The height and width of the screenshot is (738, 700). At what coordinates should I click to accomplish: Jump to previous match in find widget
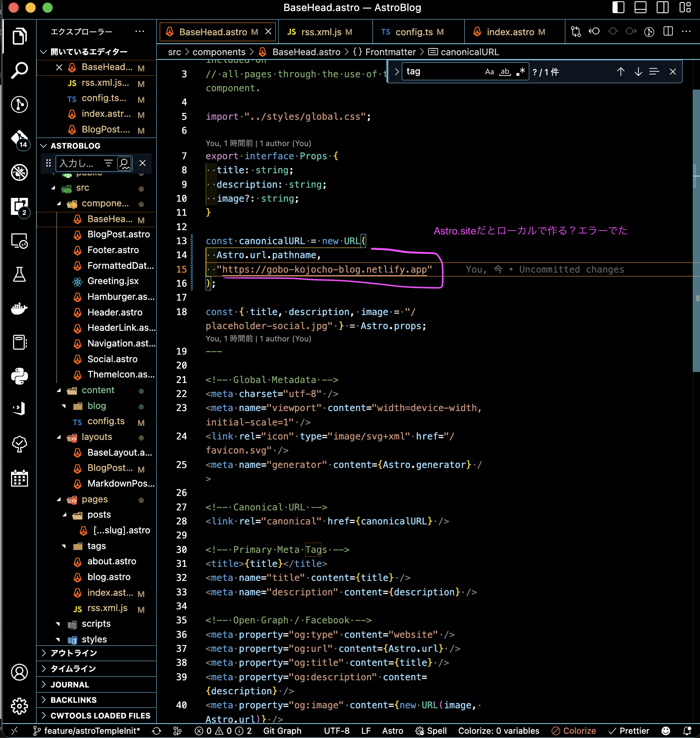621,72
